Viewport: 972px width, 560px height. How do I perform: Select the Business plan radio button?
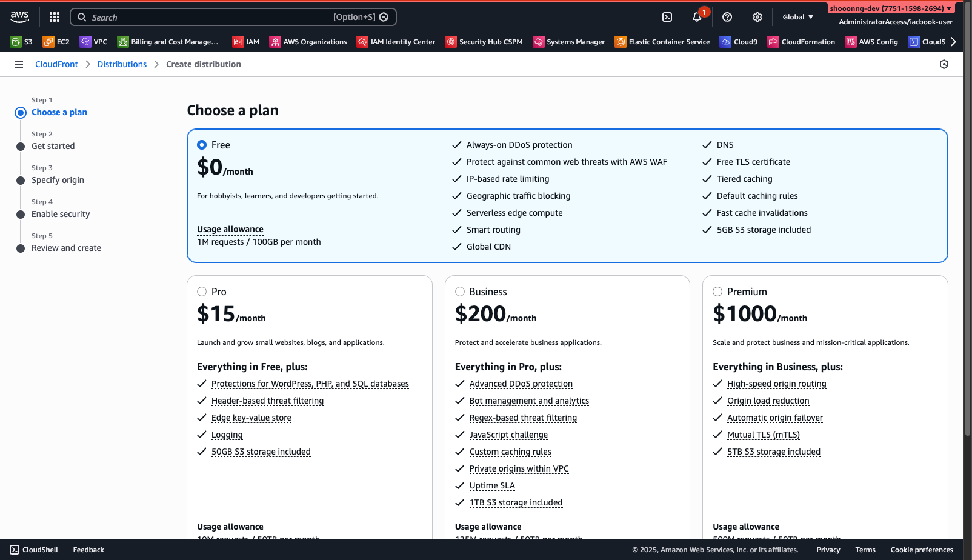(460, 292)
